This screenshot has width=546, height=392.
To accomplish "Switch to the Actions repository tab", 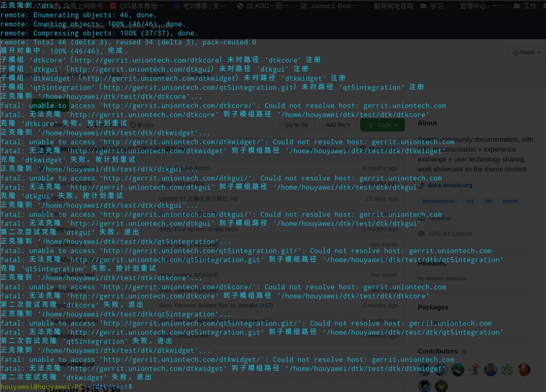I will tap(73, 75).
